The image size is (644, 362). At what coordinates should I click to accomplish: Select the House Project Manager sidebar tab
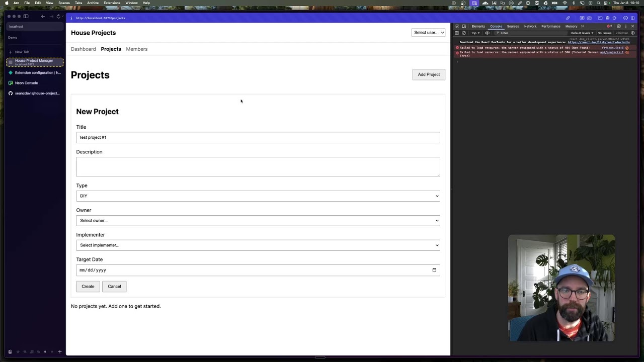pyautogui.click(x=34, y=62)
